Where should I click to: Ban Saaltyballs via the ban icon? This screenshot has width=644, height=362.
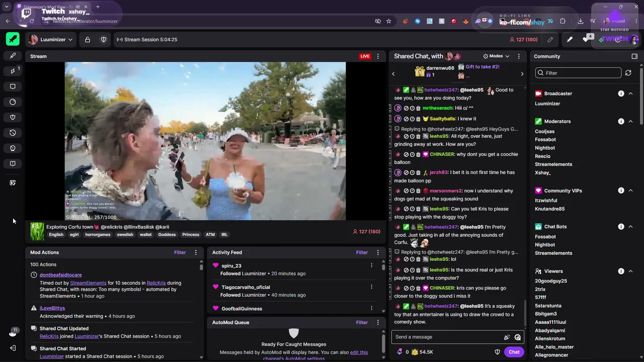406,119
